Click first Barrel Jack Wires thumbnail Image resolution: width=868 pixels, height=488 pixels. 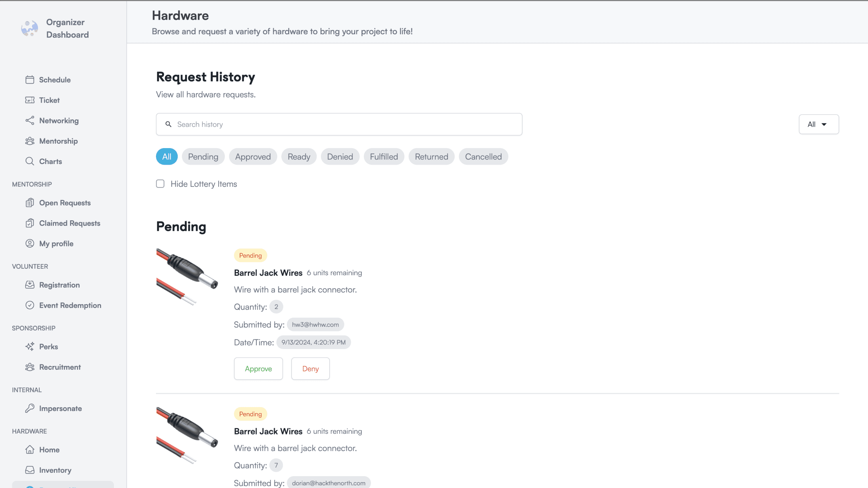click(187, 277)
